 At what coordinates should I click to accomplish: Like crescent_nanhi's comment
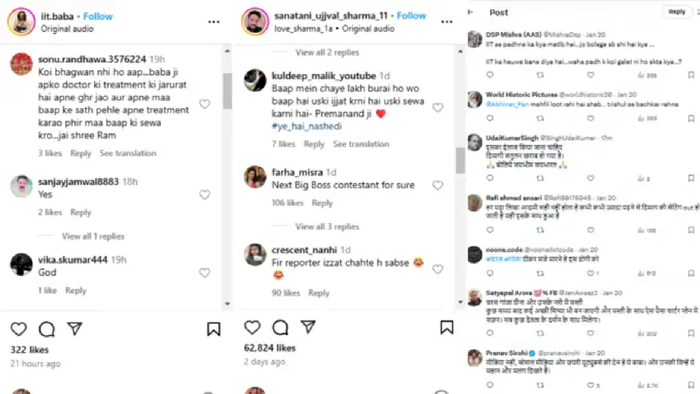(x=438, y=269)
